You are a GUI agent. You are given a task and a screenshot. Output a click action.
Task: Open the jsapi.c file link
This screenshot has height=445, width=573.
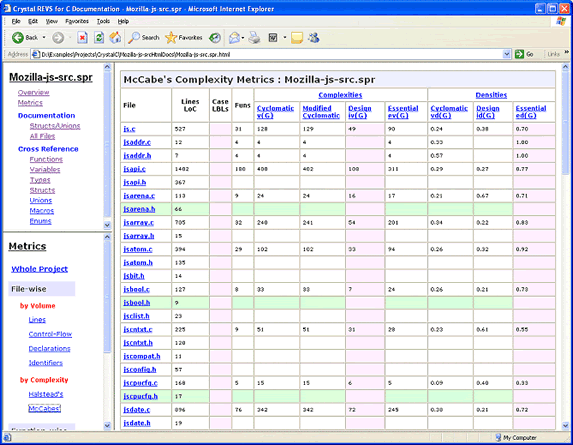pos(134,169)
